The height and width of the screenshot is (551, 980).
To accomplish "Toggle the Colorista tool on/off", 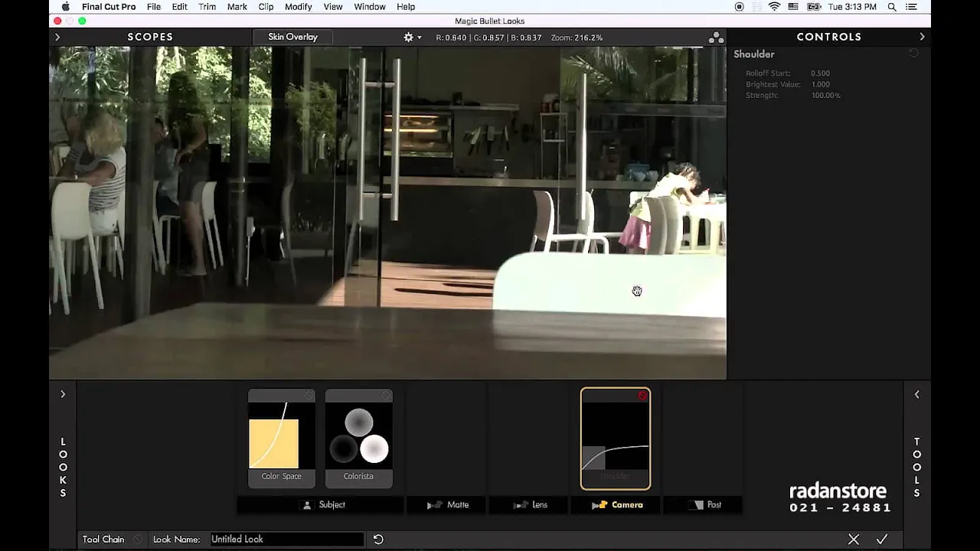I will coord(386,396).
